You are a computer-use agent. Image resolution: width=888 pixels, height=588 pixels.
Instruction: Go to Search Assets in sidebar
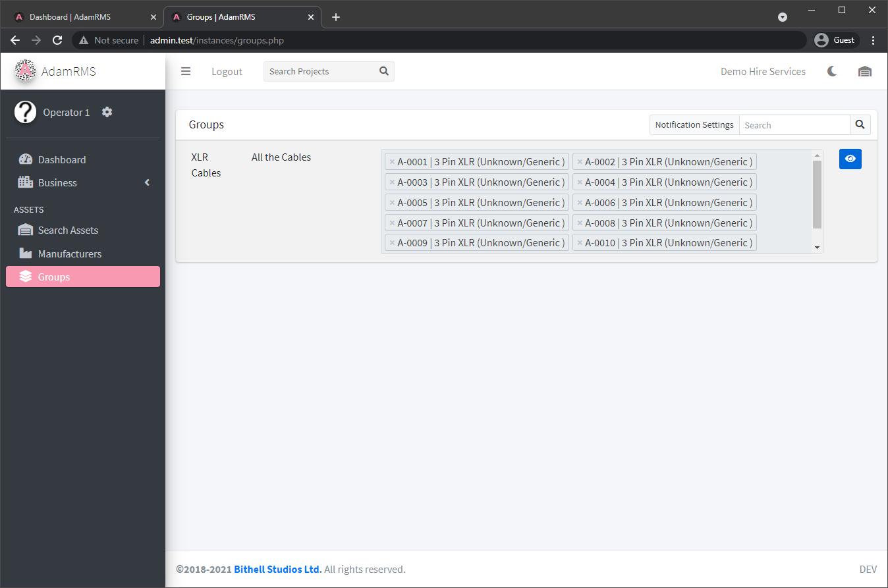coord(68,230)
